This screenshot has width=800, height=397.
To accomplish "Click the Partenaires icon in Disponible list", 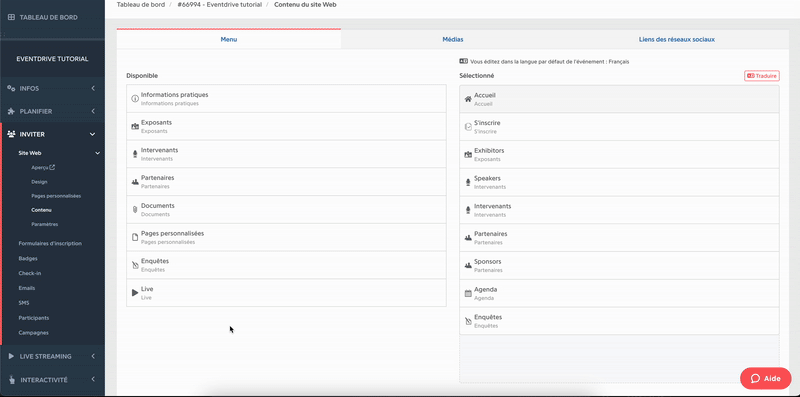I will 135,182.
